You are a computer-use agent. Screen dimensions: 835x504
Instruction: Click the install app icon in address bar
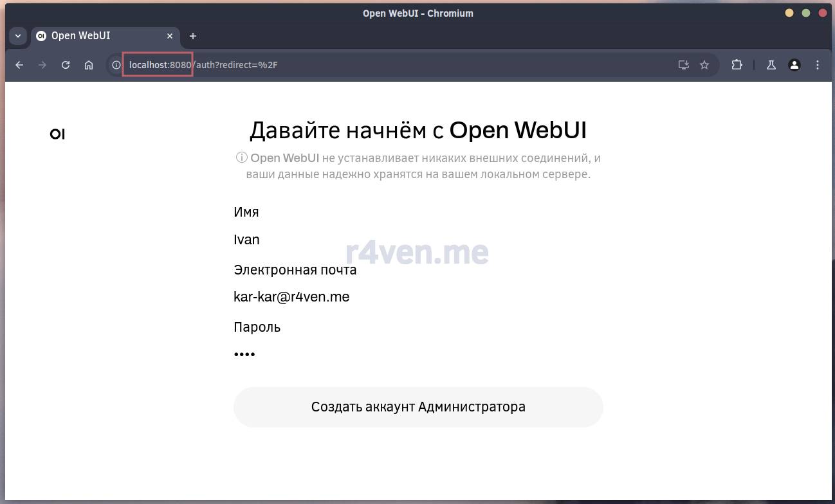pyautogui.click(x=683, y=65)
